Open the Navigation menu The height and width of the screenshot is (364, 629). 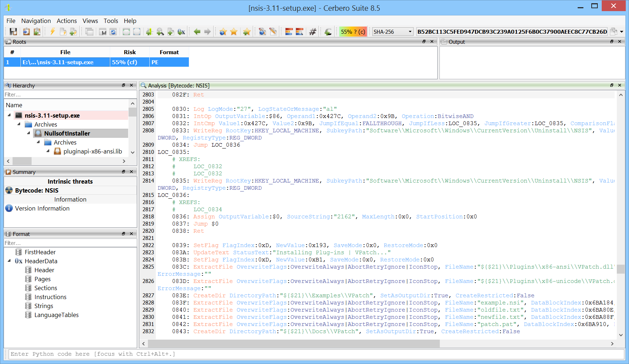click(36, 21)
